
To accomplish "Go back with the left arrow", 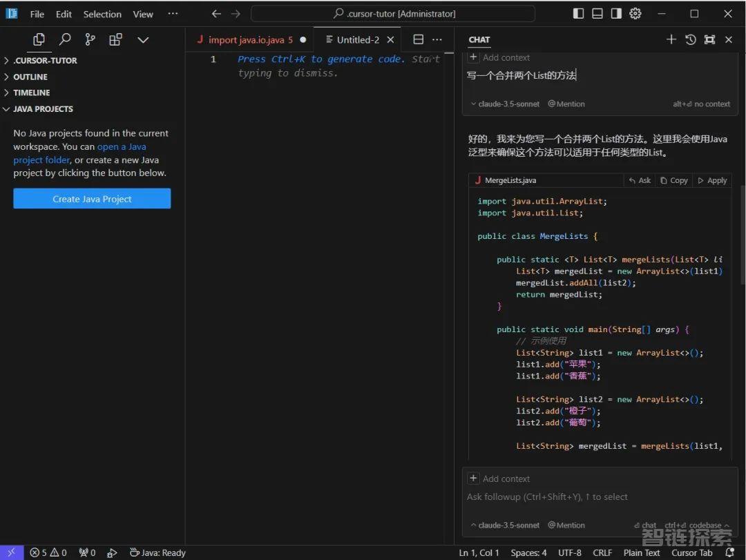I will (216, 14).
